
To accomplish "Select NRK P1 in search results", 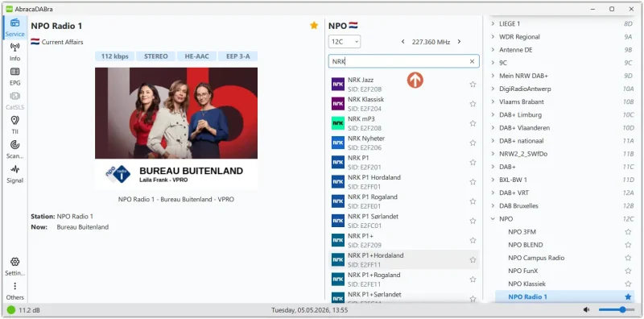I will pos(404,163).
